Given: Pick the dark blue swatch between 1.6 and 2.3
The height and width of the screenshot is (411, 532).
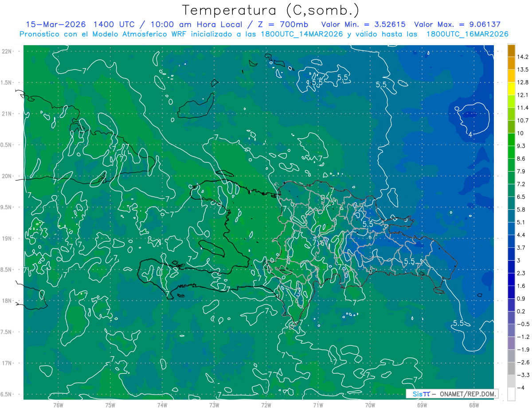Looking at the screenshot, I should click(x=511, y=280).
